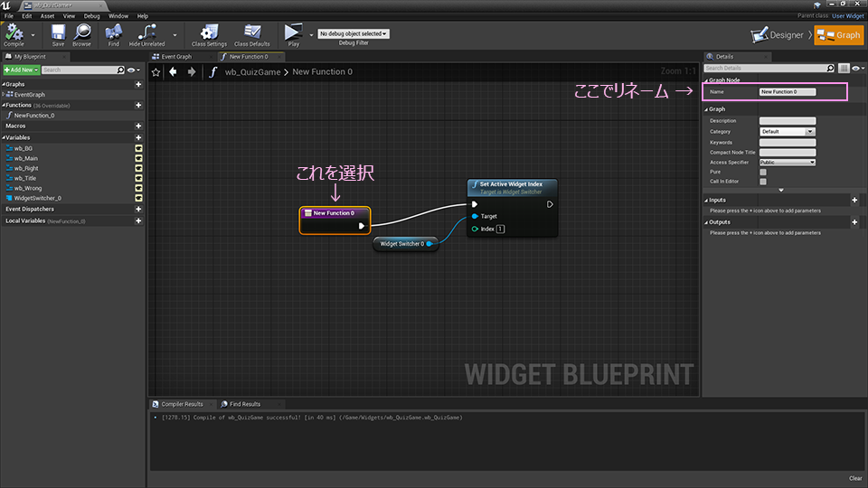Navigate back with left arrow in graph
Image resolution: width=868 pixels, height=488 pixels.
coord(174,72)
